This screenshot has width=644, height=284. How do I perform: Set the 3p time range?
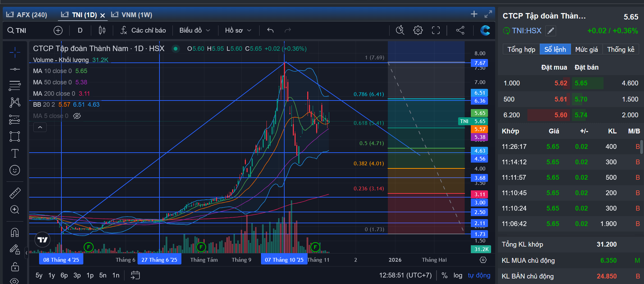pyautogui.click(x=77, y=275)
